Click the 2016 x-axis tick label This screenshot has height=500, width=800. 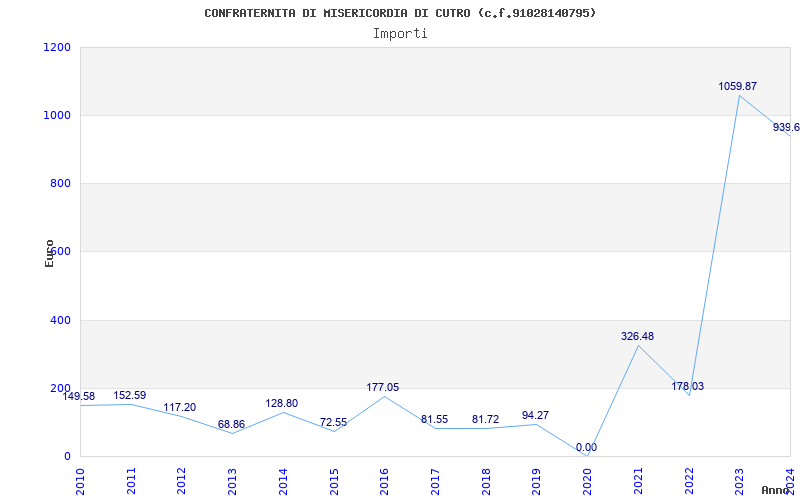coord(385,482)
